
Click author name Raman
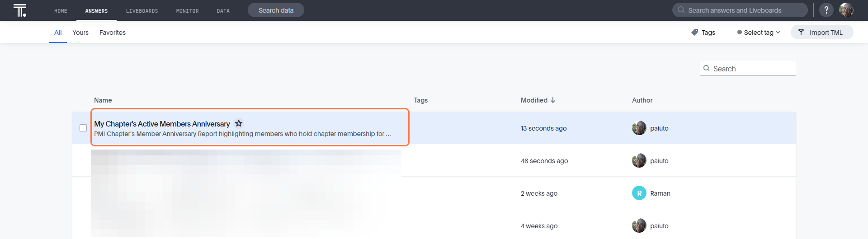tap(660, 193)
